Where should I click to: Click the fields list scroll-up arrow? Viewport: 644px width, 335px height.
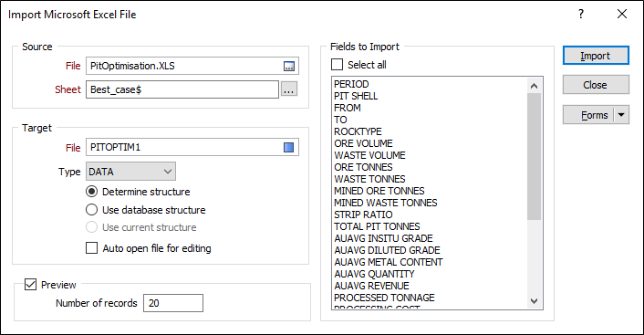[x=534, y=86]
